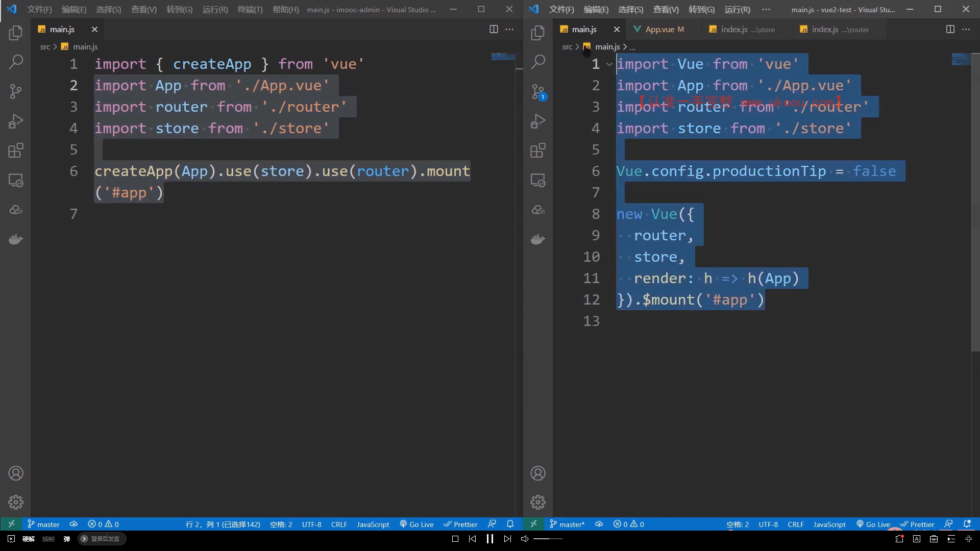The height and width of the screenshot is (551, 980).
Task: Show errors and warnings in imooc-admin status bar
Action: tap(103, 524)
